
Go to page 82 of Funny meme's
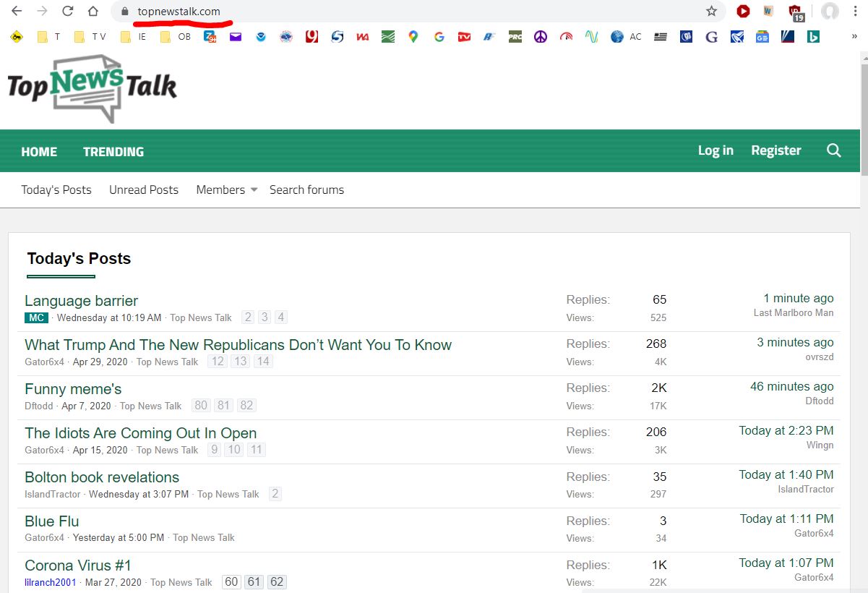coord(246,406)
